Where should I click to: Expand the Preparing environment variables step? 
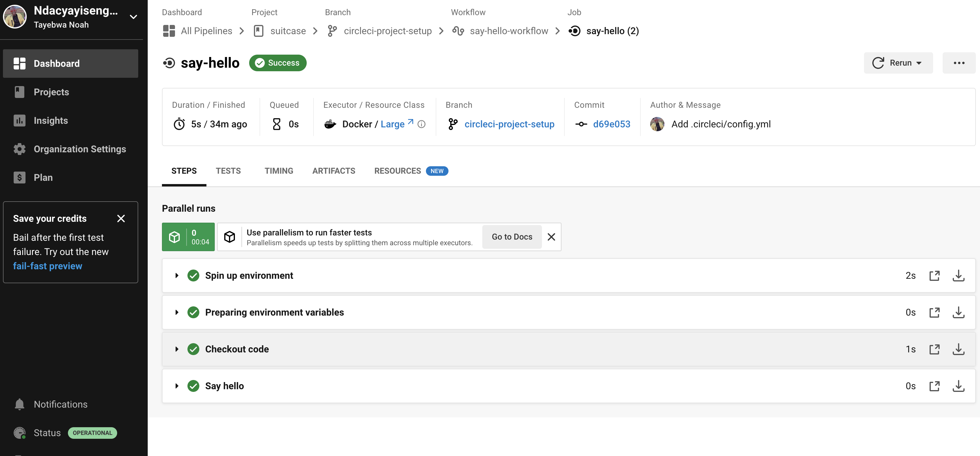pyautogui.click(x=177, y=313)
